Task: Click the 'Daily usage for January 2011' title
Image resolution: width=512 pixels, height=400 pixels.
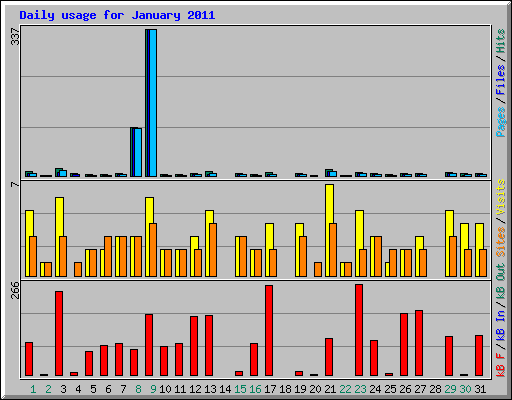Action: (117, 15)
